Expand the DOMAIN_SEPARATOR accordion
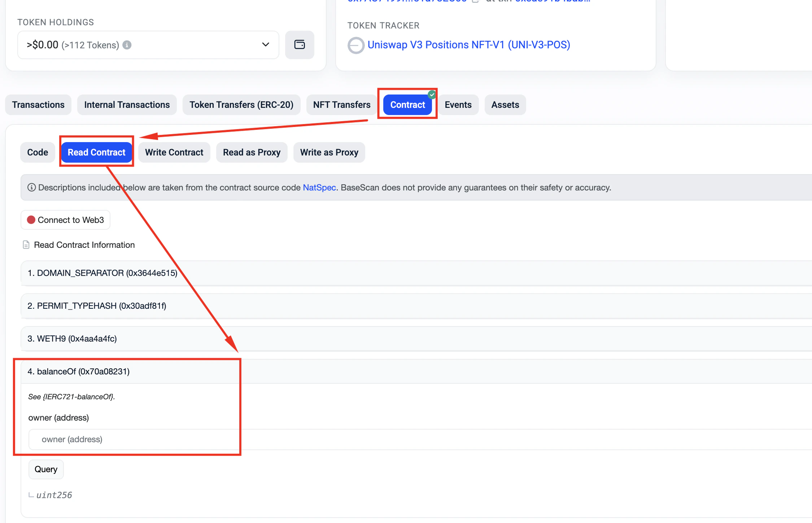Viewport: 812px width, 523px height. tap(102, 273)
